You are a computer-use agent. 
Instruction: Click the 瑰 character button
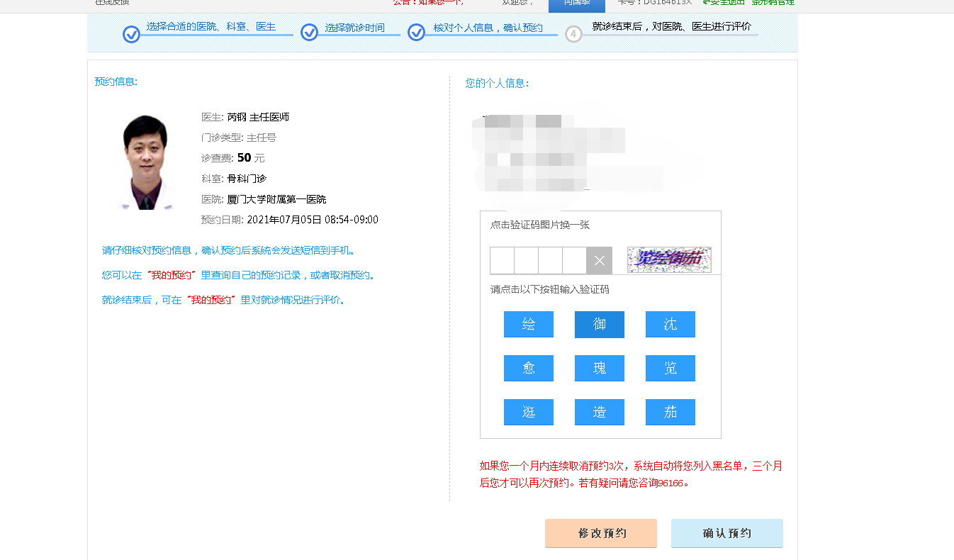pos(599,369)
